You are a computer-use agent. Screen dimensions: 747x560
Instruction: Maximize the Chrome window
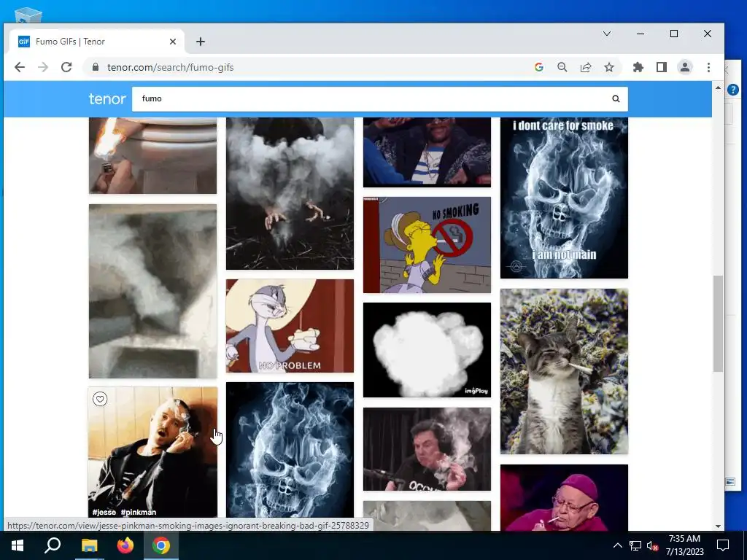[673, 34]
